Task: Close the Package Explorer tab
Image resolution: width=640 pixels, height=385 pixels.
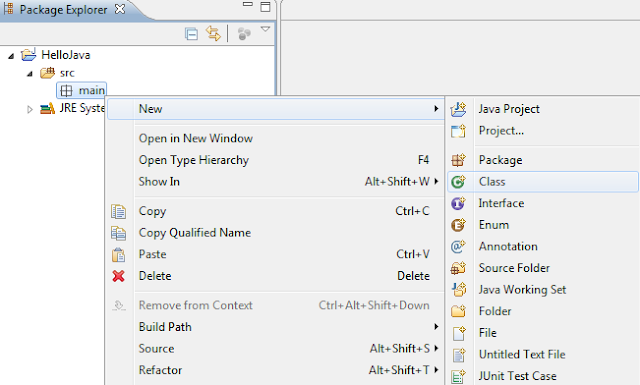Action: click(x=120, y=9)
